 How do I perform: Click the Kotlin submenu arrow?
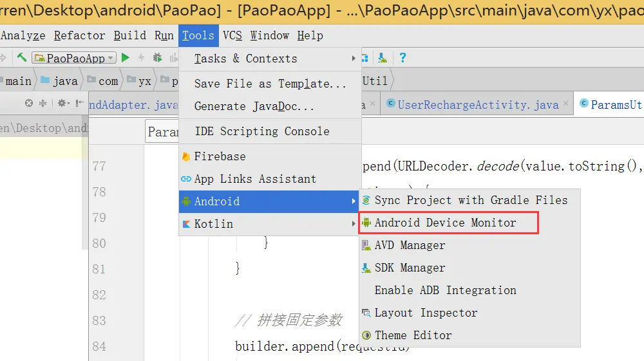click(353, 224)
